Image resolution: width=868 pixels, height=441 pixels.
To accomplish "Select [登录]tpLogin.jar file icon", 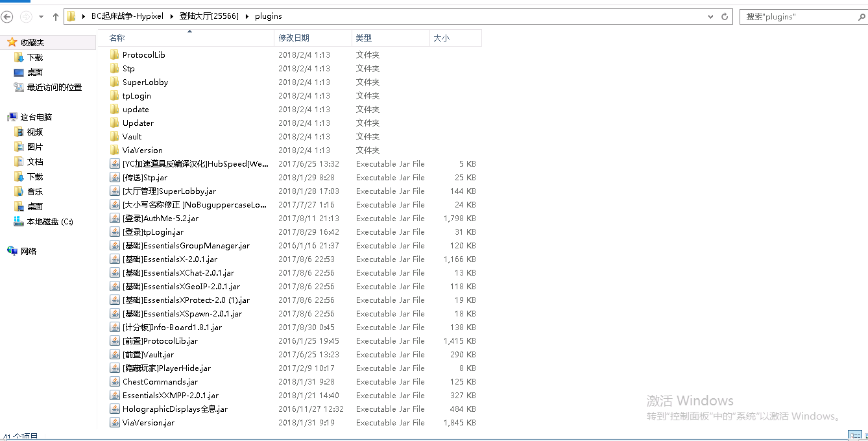I will (x=115, y=232).
